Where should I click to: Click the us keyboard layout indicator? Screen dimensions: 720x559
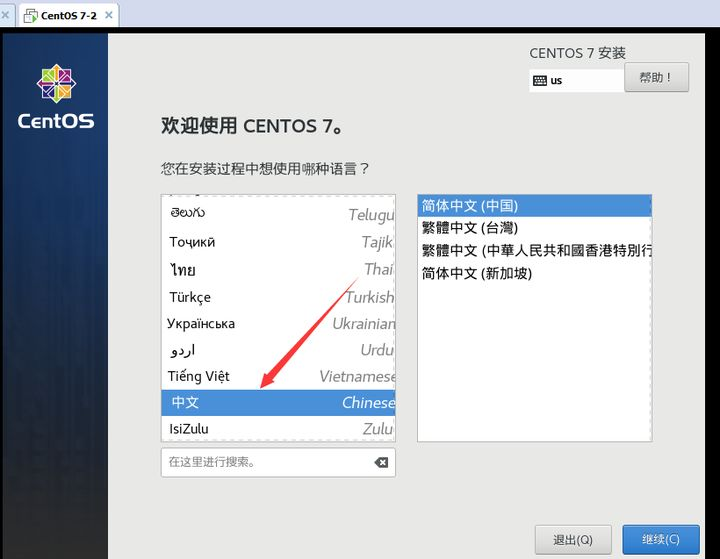pos(576,81)
